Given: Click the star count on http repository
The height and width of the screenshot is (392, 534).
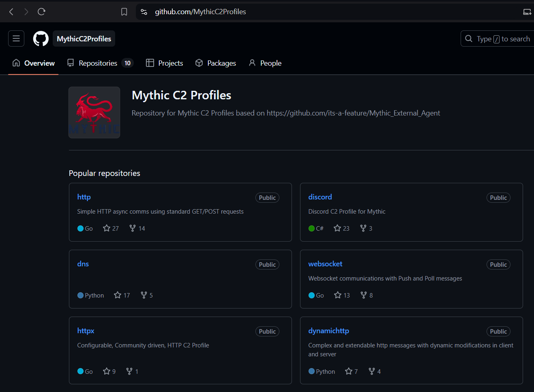Looking at the screenshot, I should (x=111, y=228).
